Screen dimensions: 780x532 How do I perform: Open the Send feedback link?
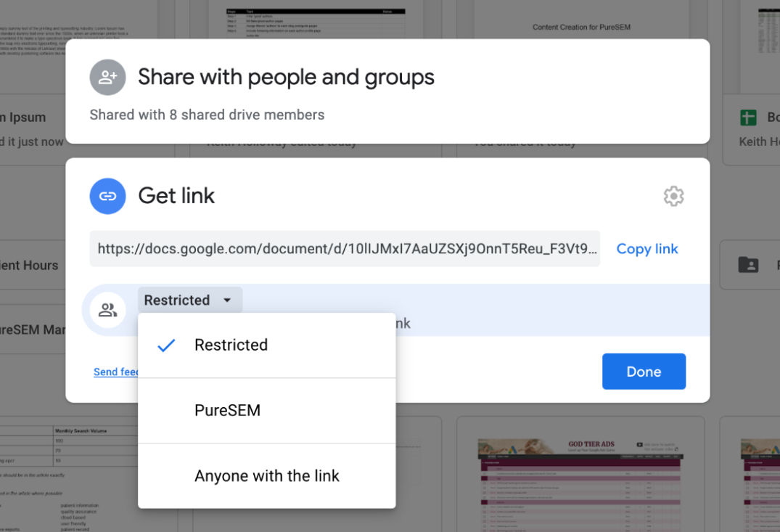(x=116, y=372)
